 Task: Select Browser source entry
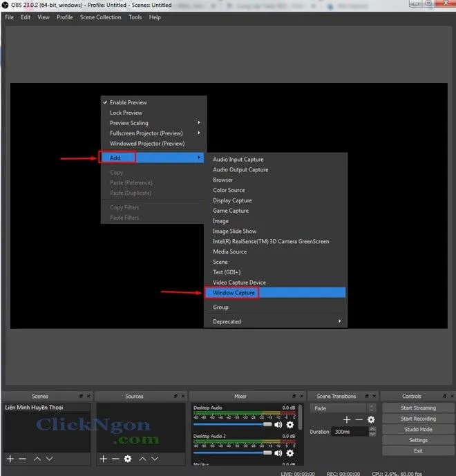(x=276, y=180)
